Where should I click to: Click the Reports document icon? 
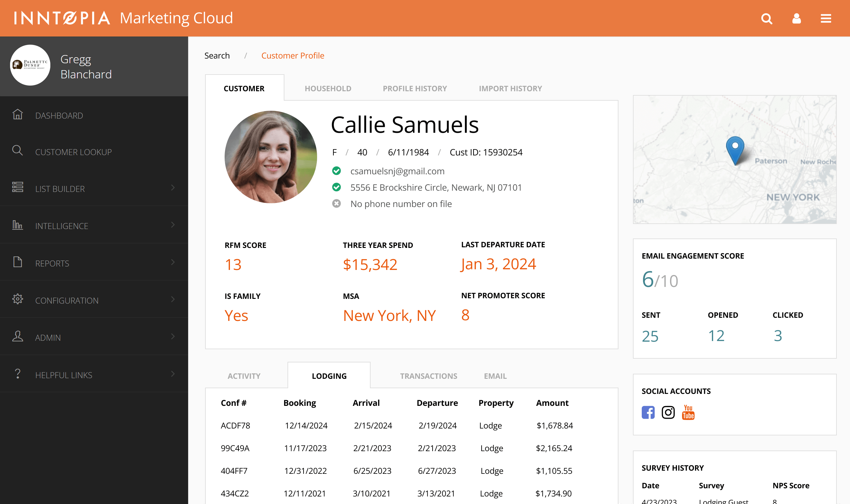tap(18, 262)
